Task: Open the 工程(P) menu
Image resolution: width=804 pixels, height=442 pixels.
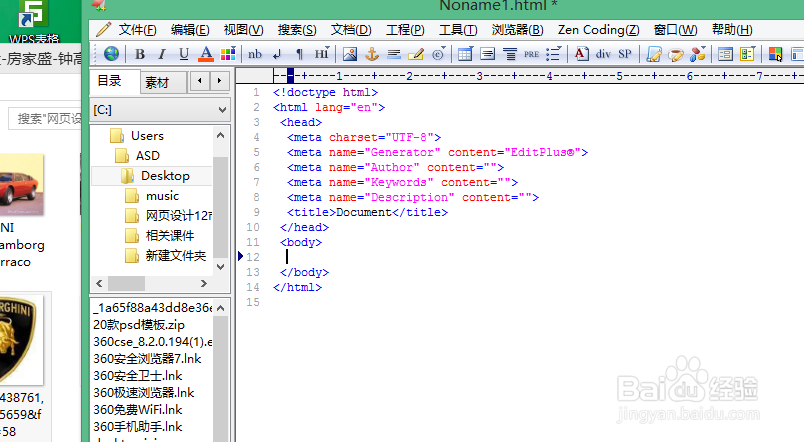Action: point(405,30)
